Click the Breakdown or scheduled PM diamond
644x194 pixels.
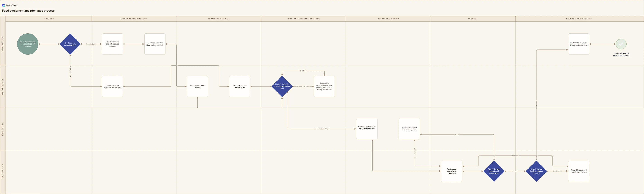[70, 44]
